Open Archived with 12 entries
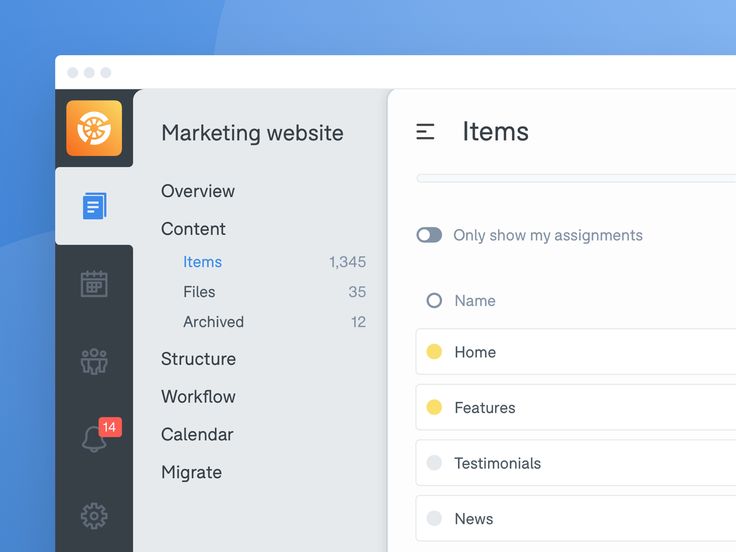Screen dimensions: 736x552 tap(213, 322)
